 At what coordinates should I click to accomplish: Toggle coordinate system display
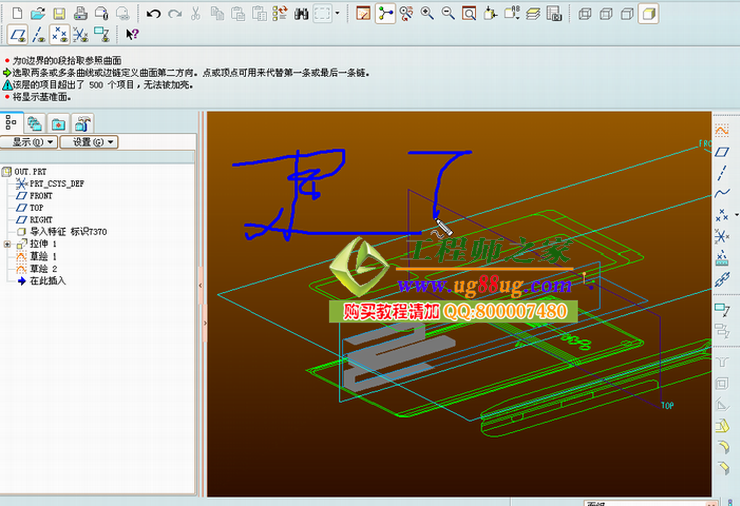pyautogui.click(x=80, y=34)
